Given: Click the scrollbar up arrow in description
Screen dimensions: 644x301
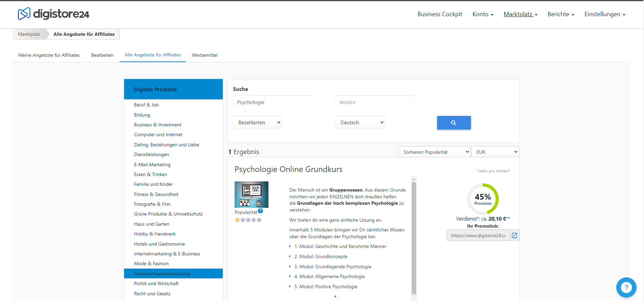Looking at the screenshot, I should tap(414, 179).
